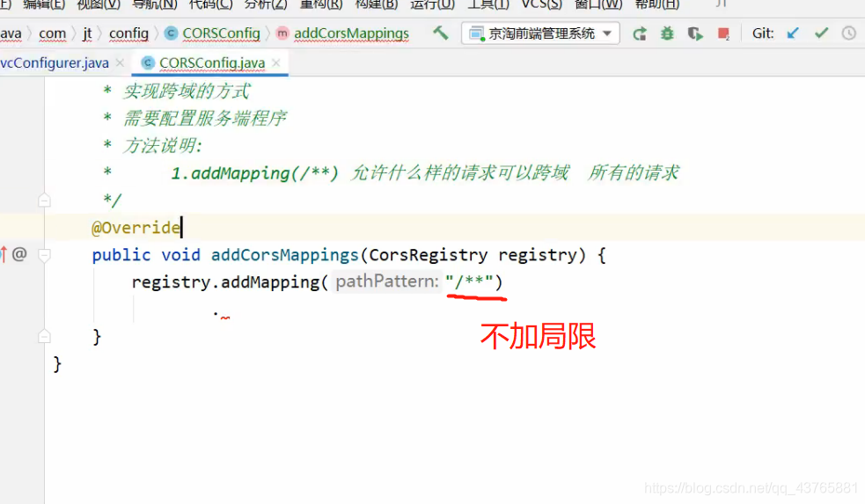The image size is (865, 504).
Task: Run with coverage icon
Action: tap(695, 34)
